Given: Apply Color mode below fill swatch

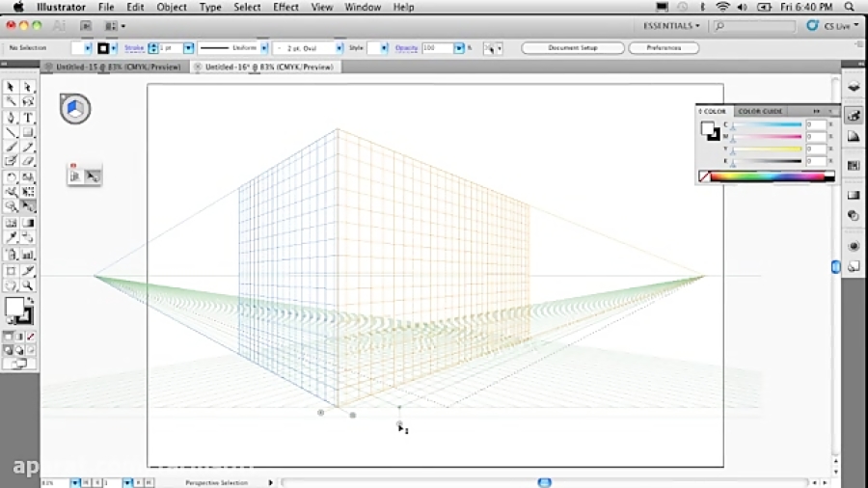Looking at the screenshot, I should [x=9, y=337].
